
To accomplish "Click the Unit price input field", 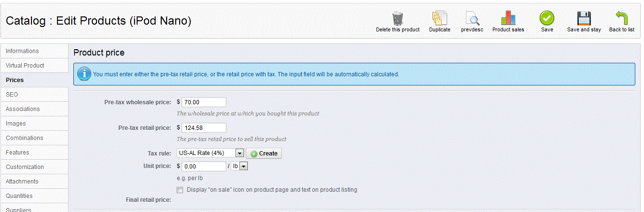I will coord(204,166).
